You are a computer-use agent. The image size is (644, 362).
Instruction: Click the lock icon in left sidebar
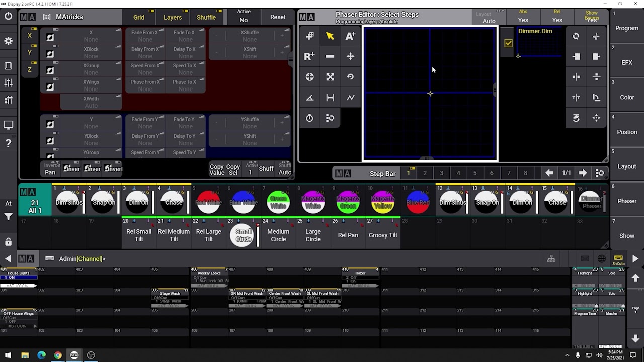pos(8,242)
